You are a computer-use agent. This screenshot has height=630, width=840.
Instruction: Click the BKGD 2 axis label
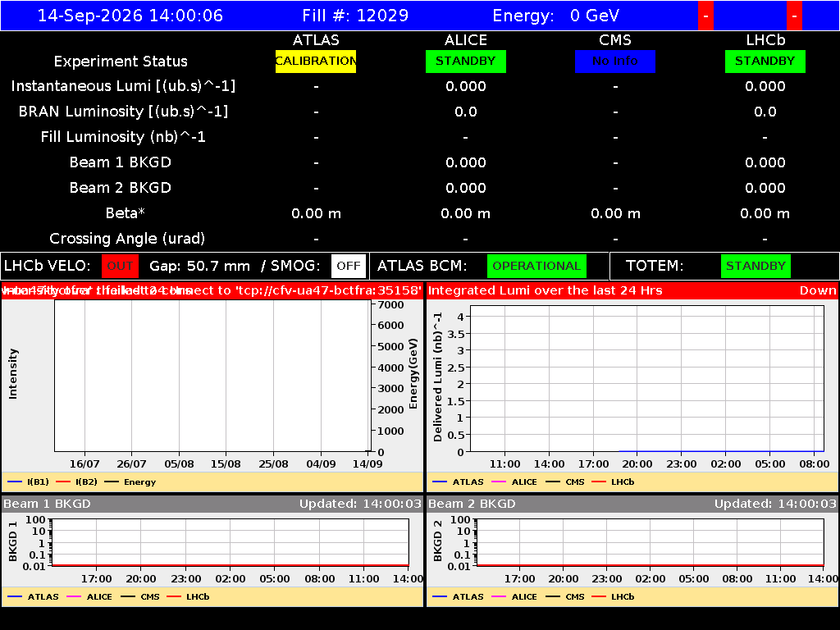pyautogui.click(x=438, y=541)
